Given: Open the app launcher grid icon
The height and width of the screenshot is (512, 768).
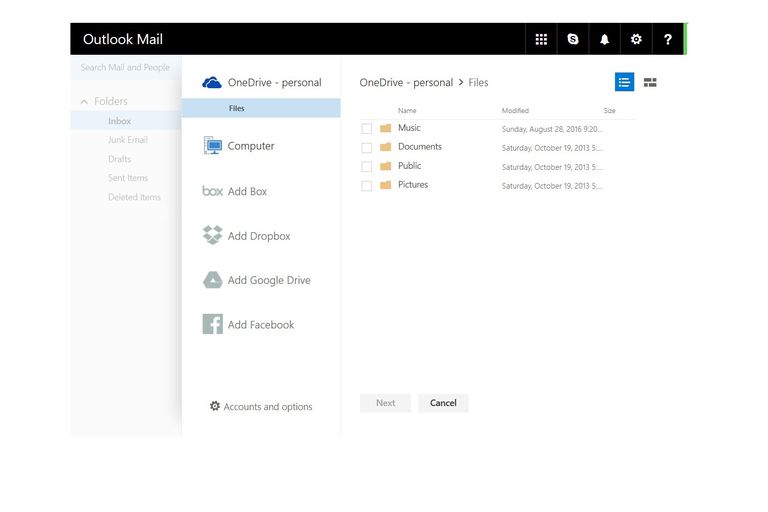Looking at the screenshot, I should point(541,39).
